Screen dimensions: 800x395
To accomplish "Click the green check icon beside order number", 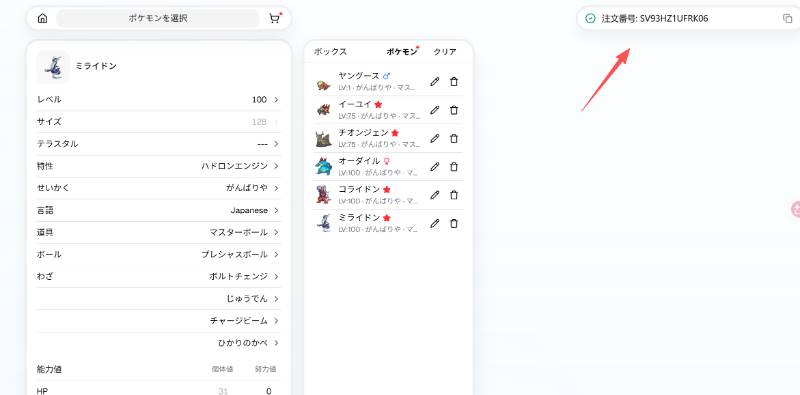I will coord(590,18).
